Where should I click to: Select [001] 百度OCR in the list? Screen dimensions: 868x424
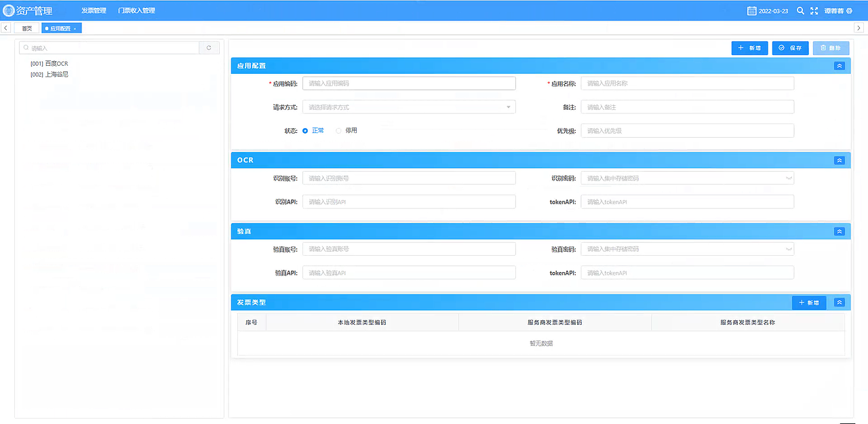50,64
